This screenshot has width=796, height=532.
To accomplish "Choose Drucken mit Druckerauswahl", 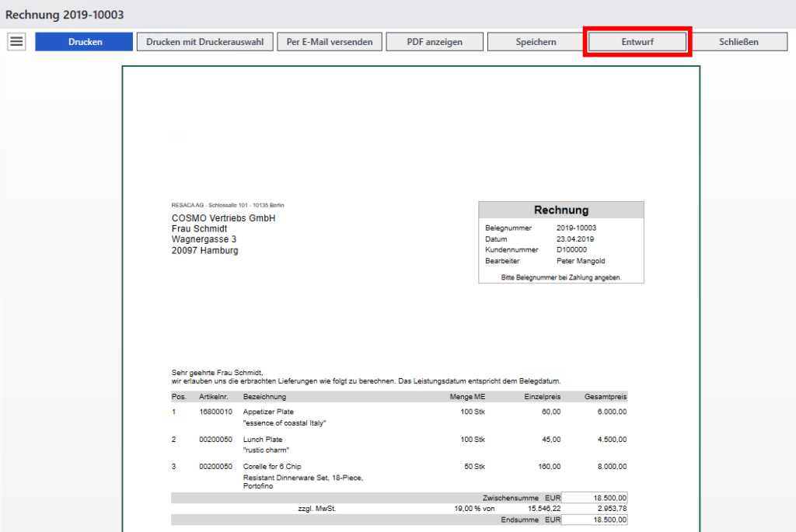I will pyautogui.click(x=205, y=42).
